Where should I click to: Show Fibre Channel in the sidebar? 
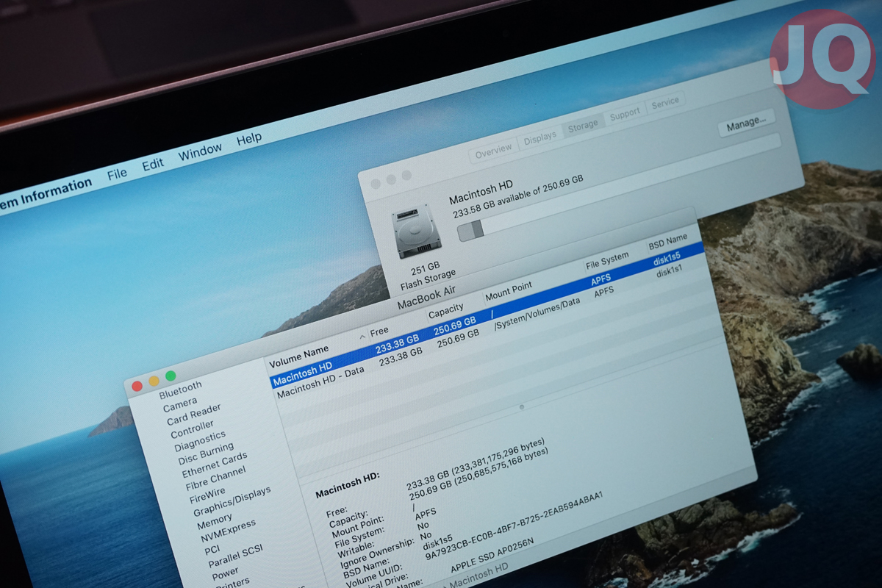coord(216,478)
